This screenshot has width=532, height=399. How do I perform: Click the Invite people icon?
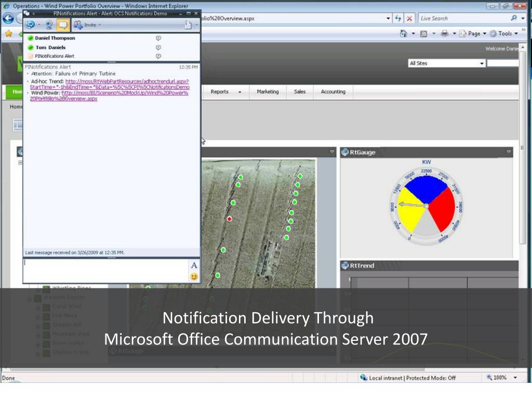[x=78, y=25]
